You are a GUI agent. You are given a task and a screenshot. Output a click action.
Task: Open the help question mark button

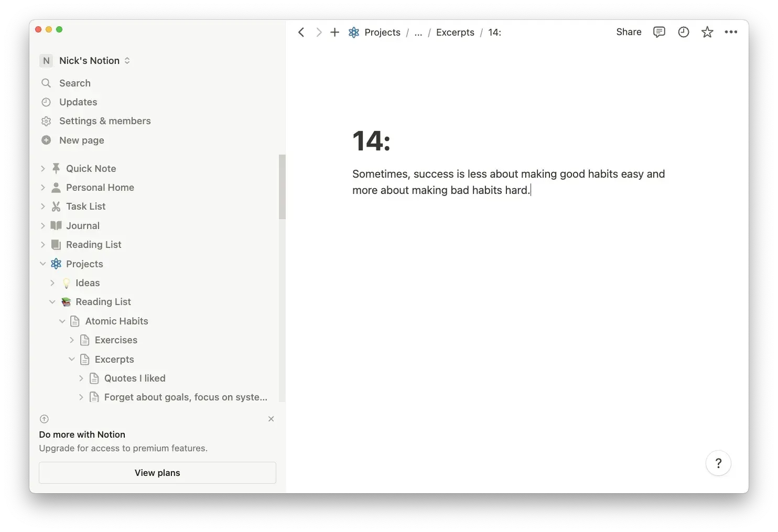point(718,463)
